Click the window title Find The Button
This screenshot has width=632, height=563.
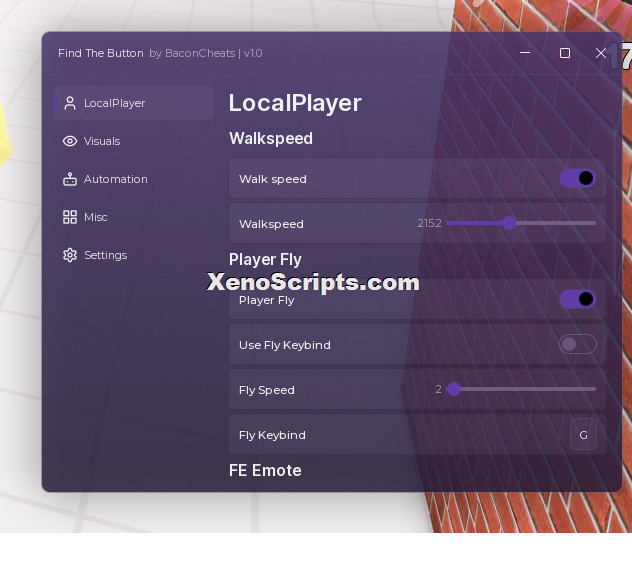[101, 53]
